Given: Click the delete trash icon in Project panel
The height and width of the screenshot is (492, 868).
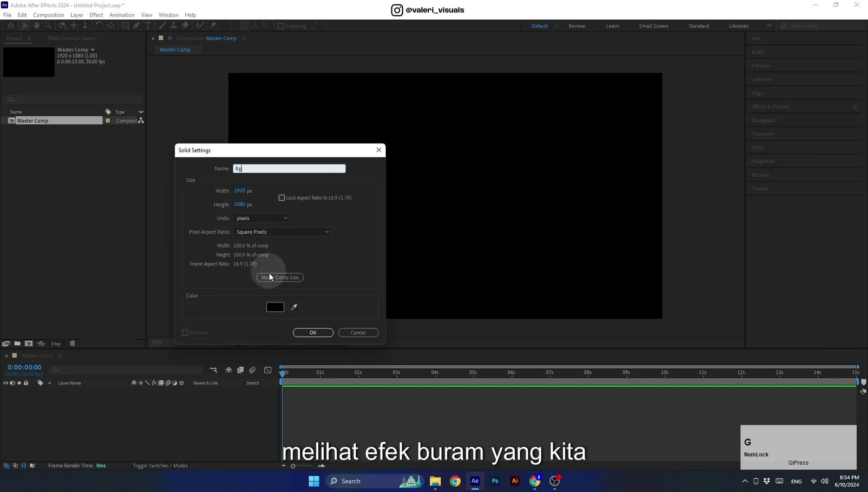Looking at the screenshot, I should pyautogui.click(x=72, y=344).
